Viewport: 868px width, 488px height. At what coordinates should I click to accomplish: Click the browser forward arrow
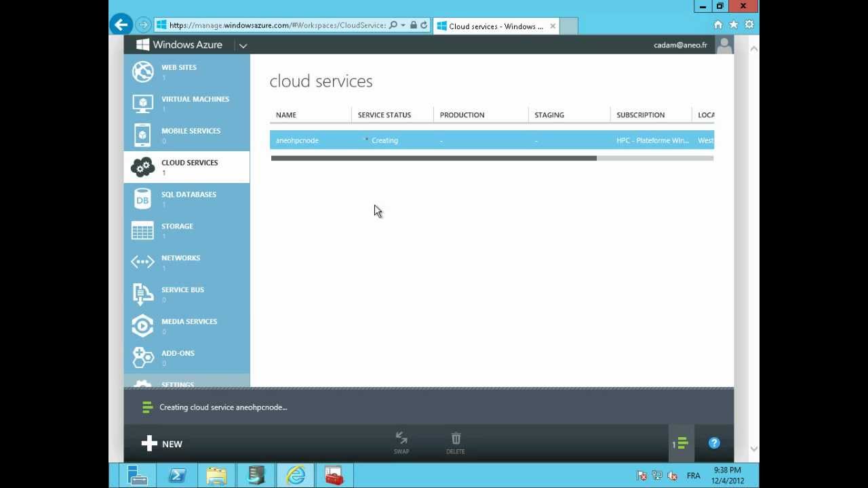143,25
